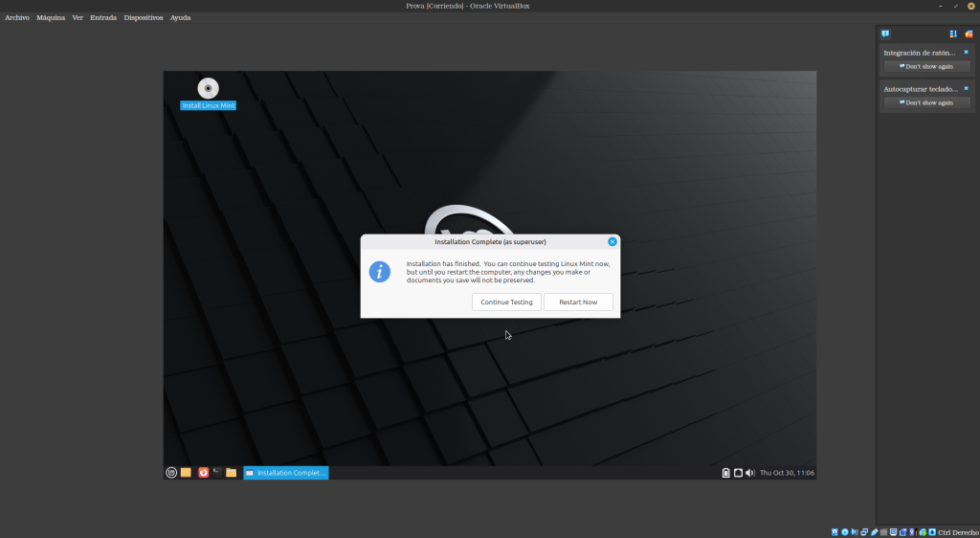Click the notification sort order icon
Image resolution: width=980 pixels, height=538 pixels.
(x=953, y=34)
